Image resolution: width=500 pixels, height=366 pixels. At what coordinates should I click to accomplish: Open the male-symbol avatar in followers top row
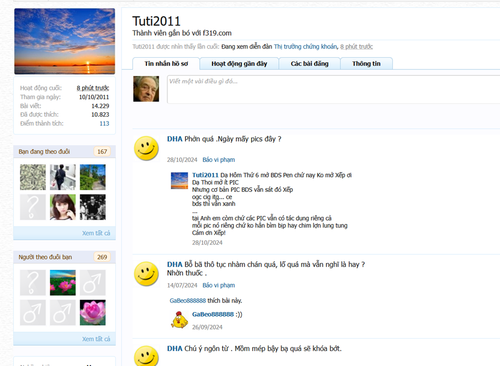[x=93, y=283]
